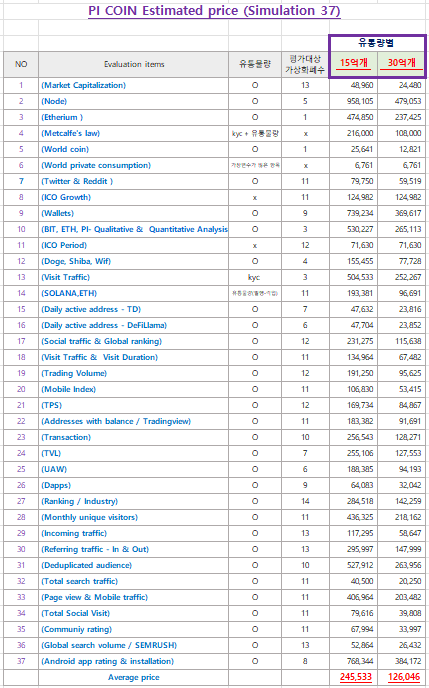
Task: Click (Page view & Mobile traffic) cell
Action: 134,598
